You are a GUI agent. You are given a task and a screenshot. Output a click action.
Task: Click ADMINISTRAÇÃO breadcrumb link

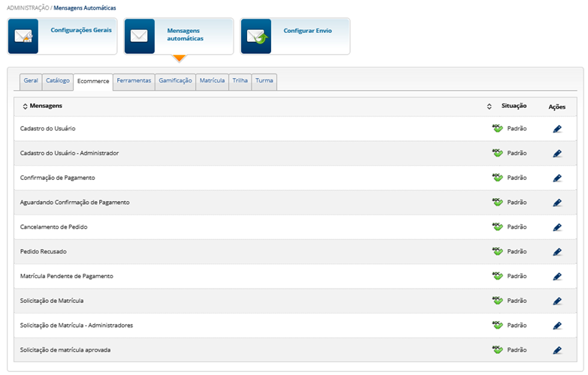[31, 7]
